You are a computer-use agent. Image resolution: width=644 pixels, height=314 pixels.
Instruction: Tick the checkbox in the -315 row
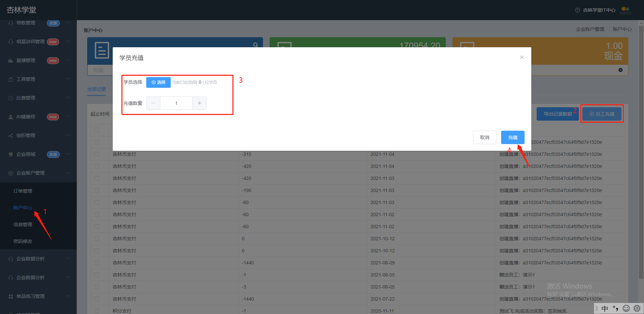pos(97,154)
